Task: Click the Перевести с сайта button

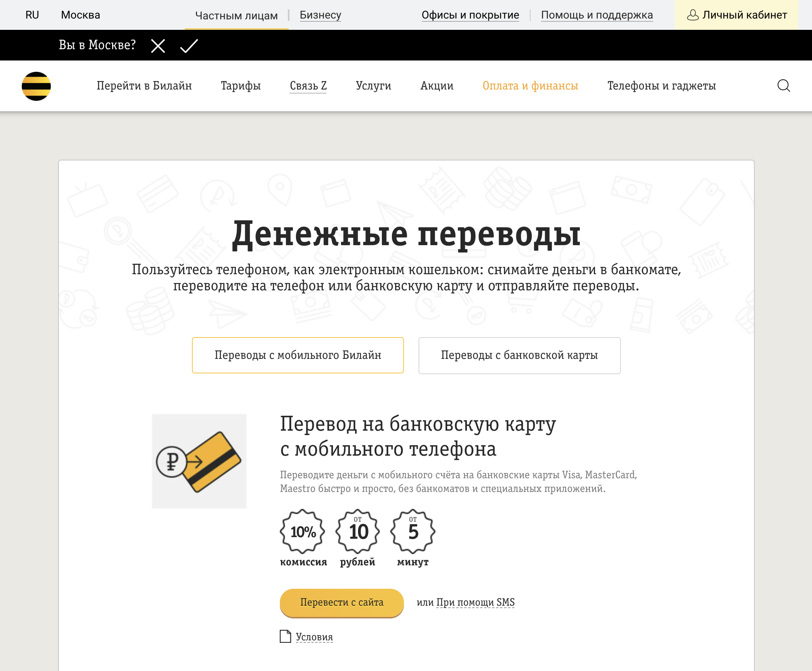Action: click(341, 602)
